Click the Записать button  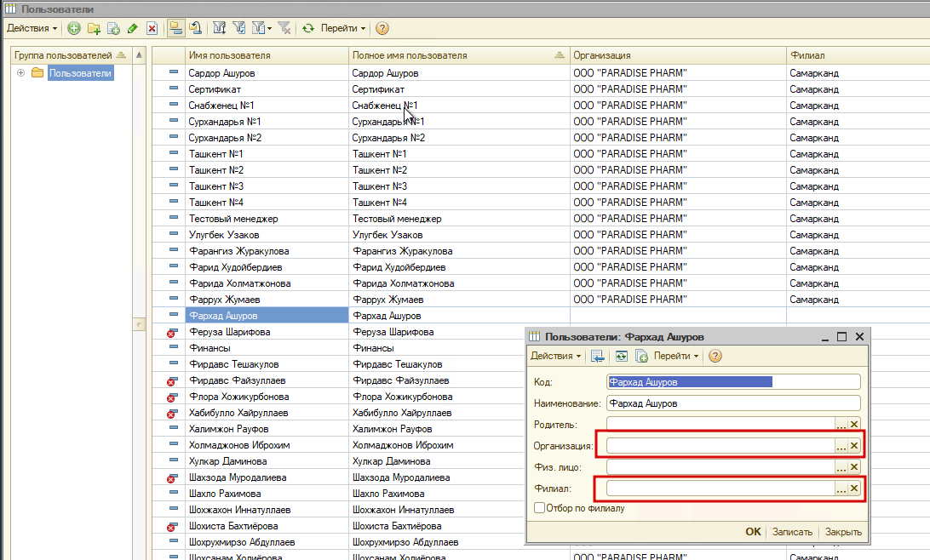point(792,532)
